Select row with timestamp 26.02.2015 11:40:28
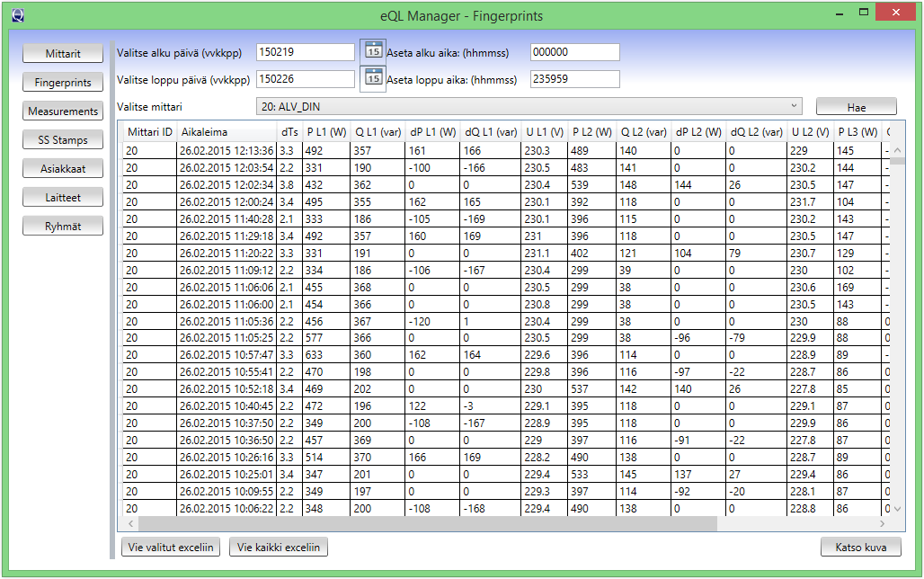The width and height of the screenshot is (924, 579). [x=506, y=219]
